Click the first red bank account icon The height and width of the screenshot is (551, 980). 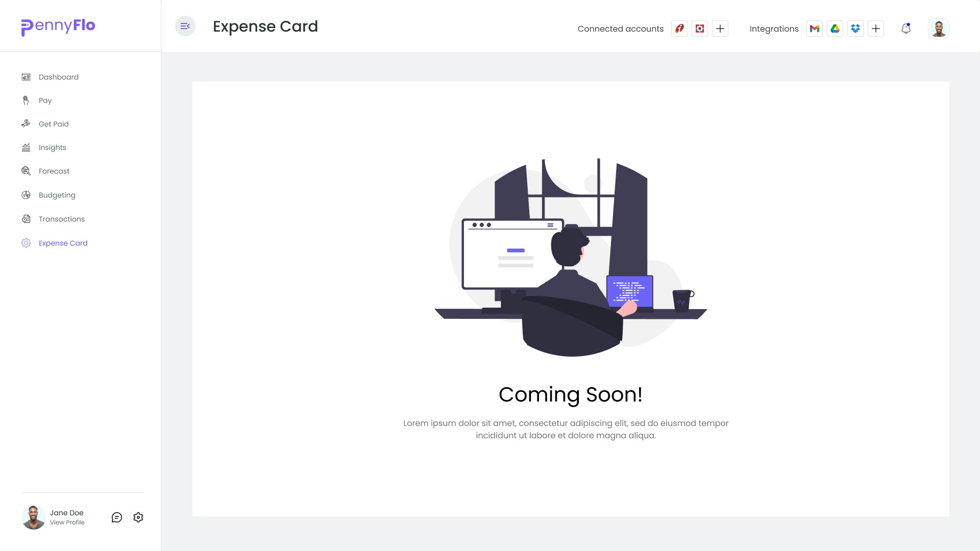(x=679, y=29)
